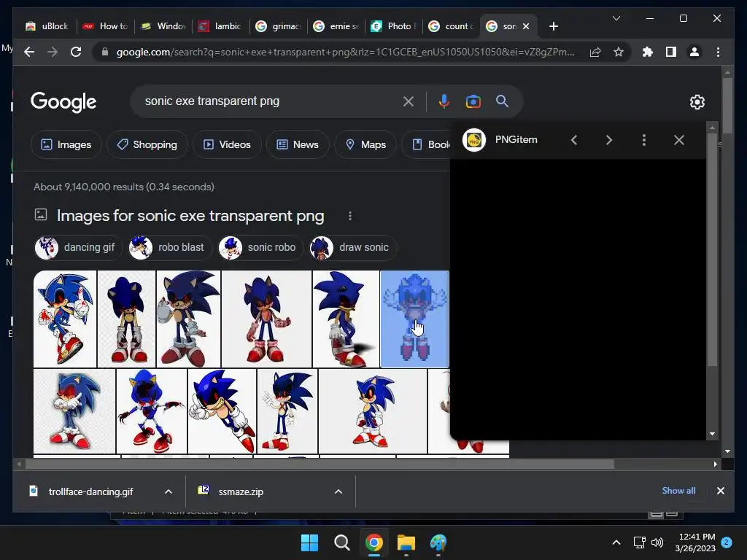Open the Images section three-dot options

(350, 216)
